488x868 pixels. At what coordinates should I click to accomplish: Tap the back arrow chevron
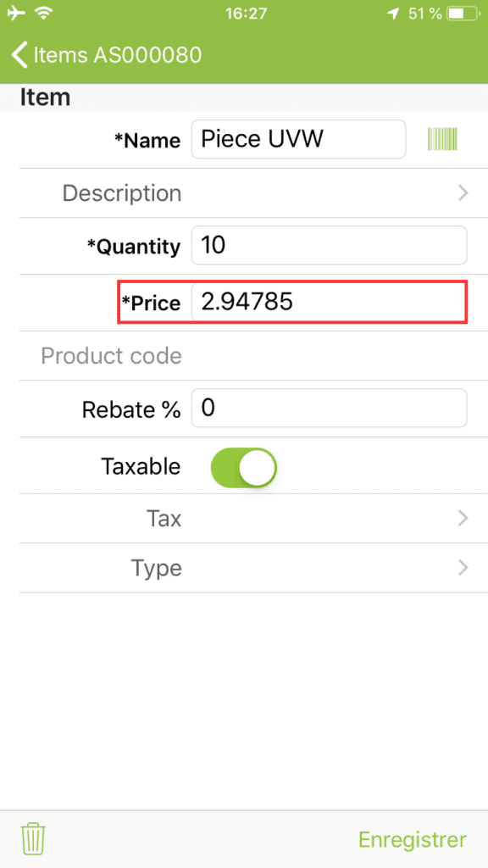pos(19,55)
